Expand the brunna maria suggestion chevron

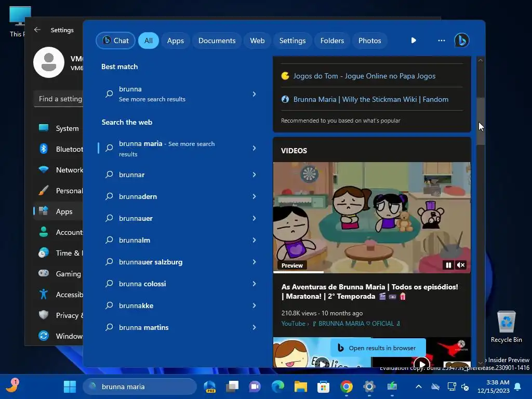[254, 148]
